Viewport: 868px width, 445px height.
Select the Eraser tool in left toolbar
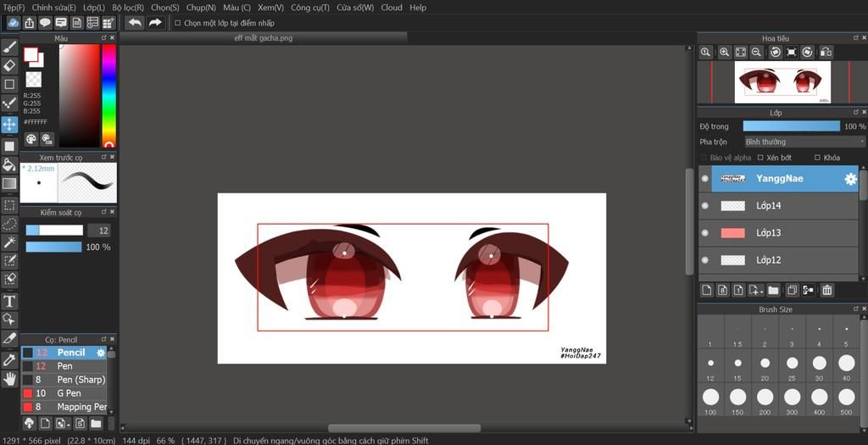(9, 65)
